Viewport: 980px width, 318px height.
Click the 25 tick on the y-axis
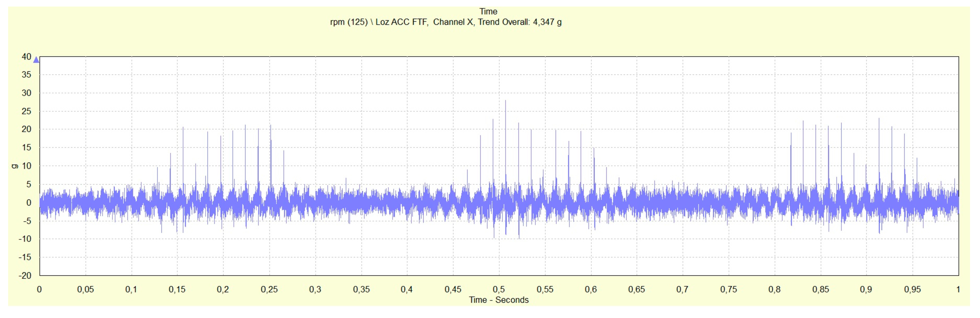(26, 111)
